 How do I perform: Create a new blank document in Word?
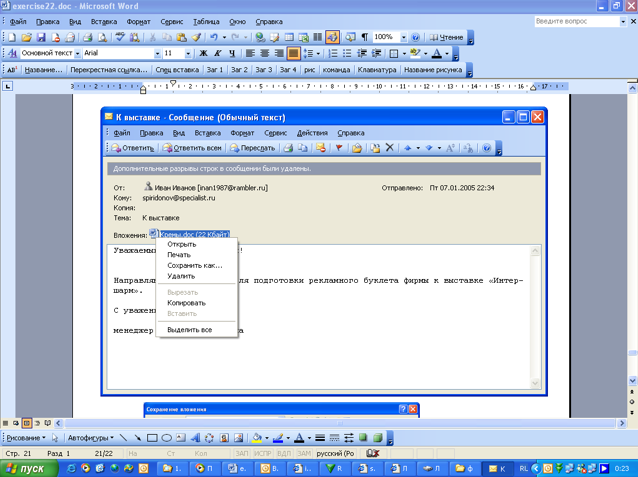(x=12, y=37)
